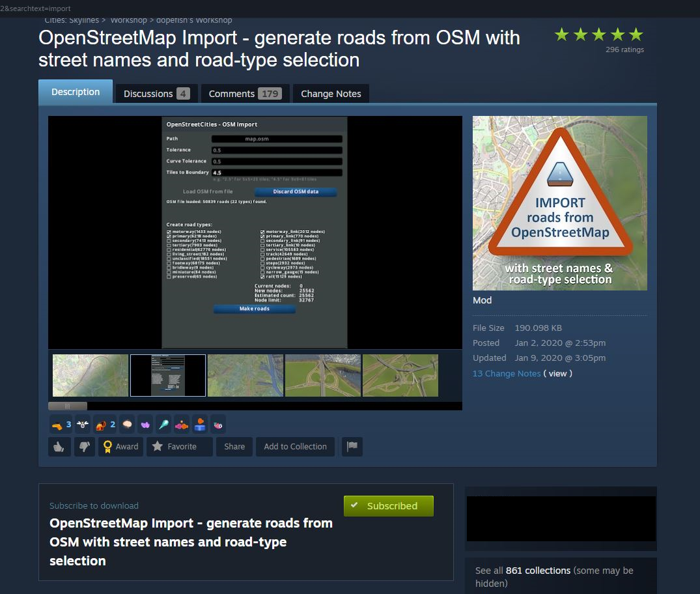Click the yellow Award ribbon icon
This screenshot has width=700, height=594.
(x=108, y=447)
